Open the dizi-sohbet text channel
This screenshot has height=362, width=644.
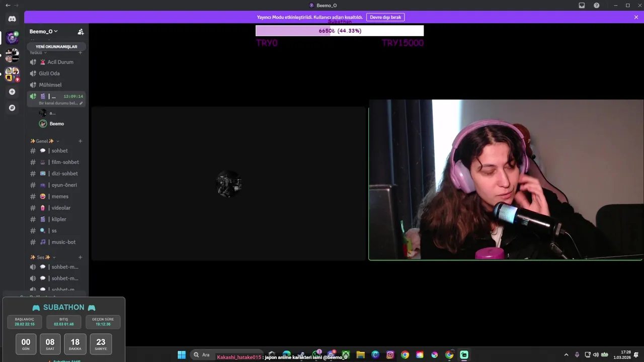[56, 173]
